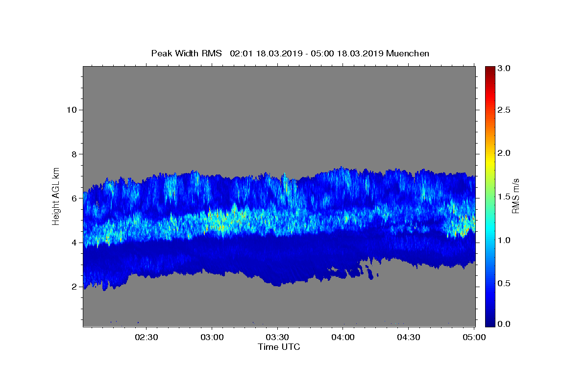The width and height of the screenshot is (588, 392).
Task: Click the colorbar label '0.0'
Action: coord(505,323)
